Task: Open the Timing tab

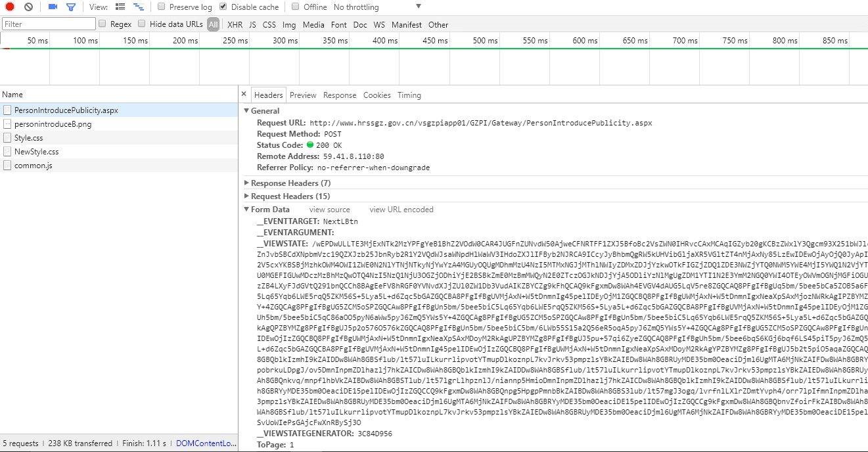Action: [x=409, y=95]
